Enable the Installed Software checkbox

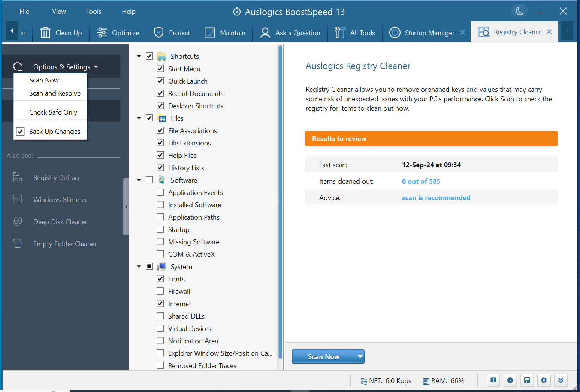click(x=160, y=205)
